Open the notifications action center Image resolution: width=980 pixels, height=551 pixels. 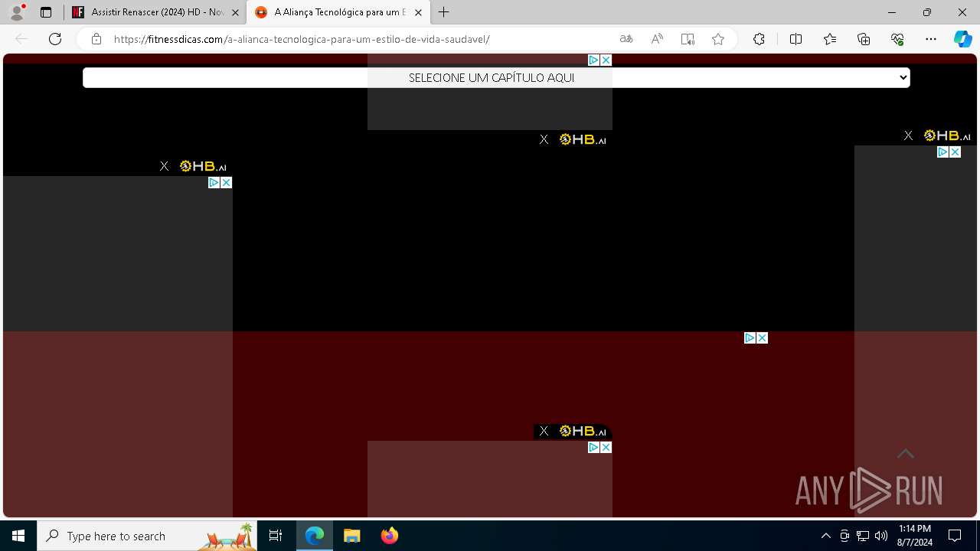955,536
